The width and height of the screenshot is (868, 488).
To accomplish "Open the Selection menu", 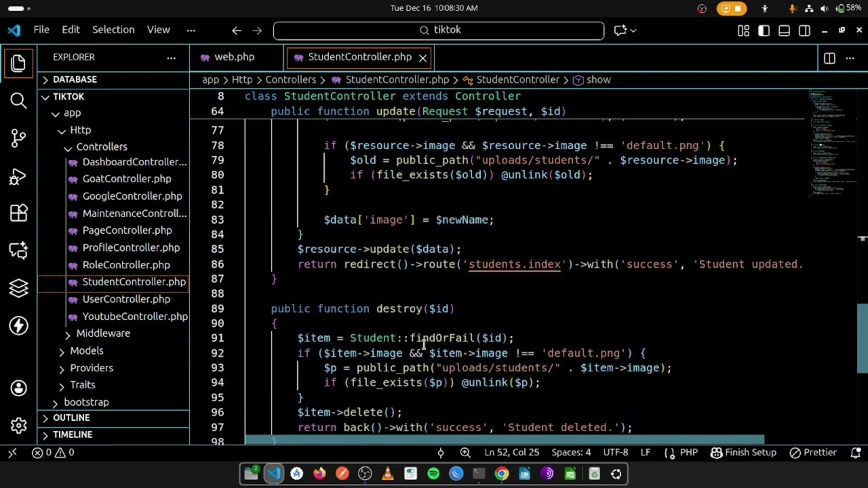I will pos(113,30).
